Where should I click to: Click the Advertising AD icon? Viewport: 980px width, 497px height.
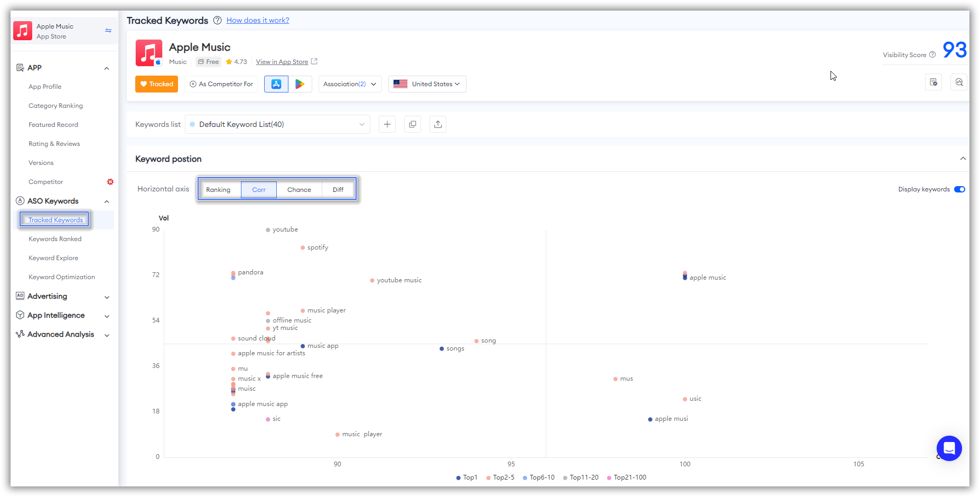(x=20, y=296)
